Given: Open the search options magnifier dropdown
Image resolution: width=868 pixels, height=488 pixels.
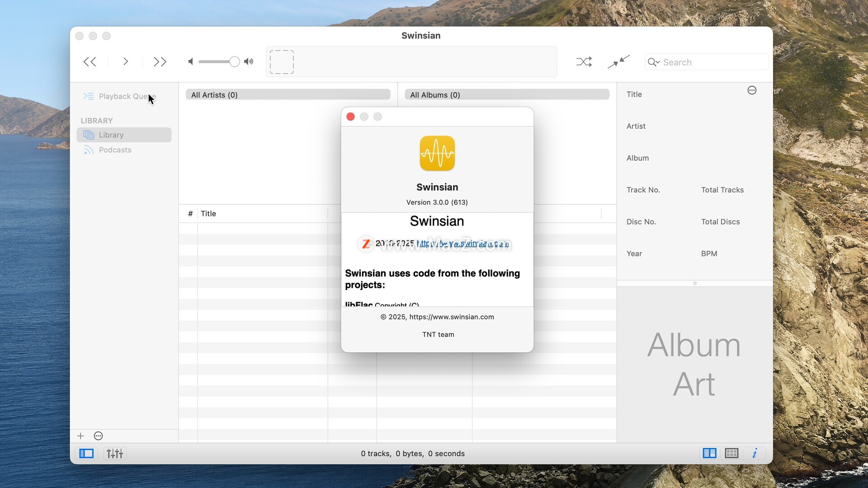Looking at the screenshot, I should [x=653, y=62].
